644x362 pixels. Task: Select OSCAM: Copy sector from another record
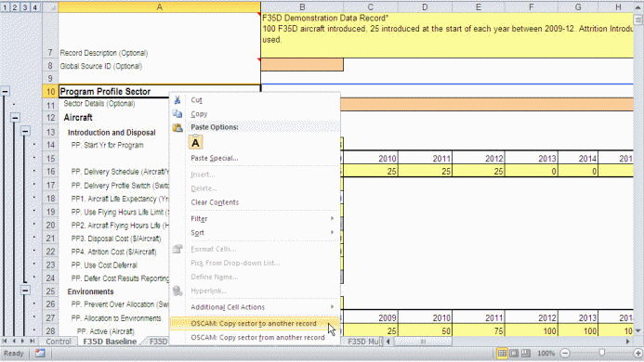point(255,337)
